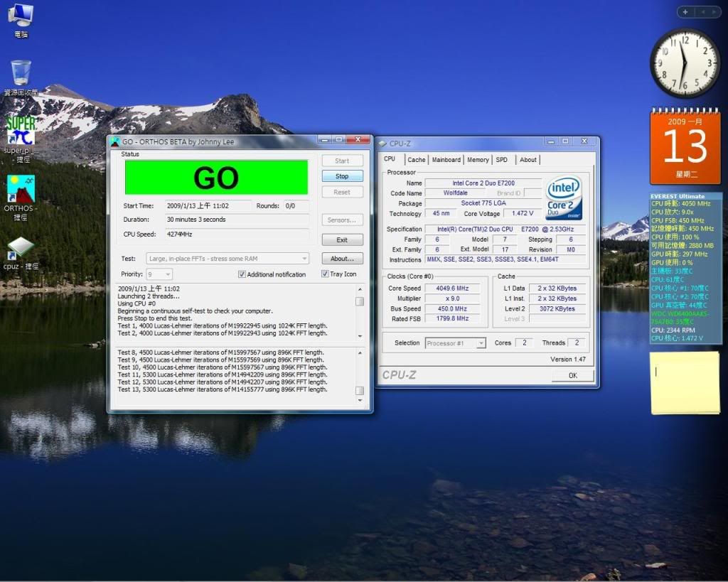Click the upper log scrollbar down arrow

[x=360, y=336]
